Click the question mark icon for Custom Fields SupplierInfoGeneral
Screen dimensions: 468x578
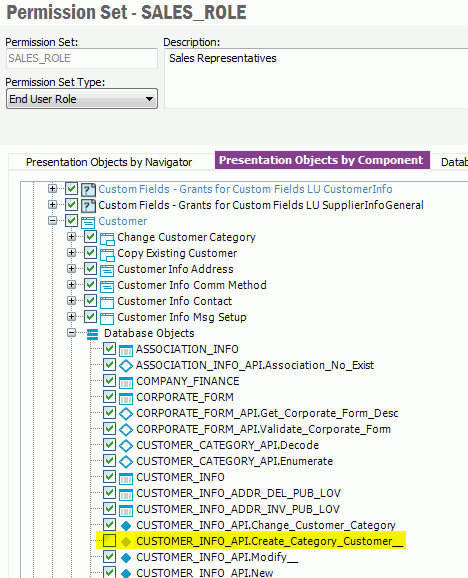coord(88,205)
